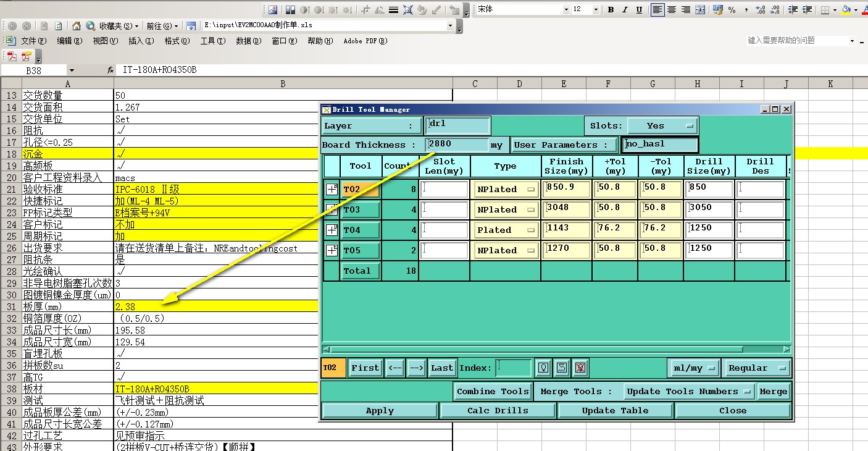Click the second Adobe PDF convert-and-email icon
This screenshot has height=451, width=868.
click(26, 56)
